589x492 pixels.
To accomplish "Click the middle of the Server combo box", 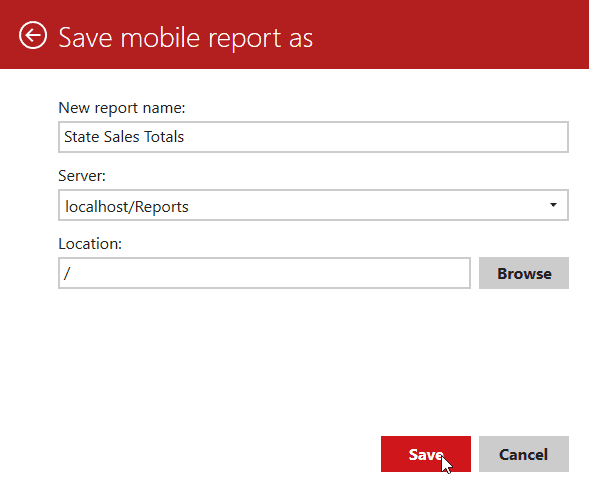I will (x=313, y=205).
